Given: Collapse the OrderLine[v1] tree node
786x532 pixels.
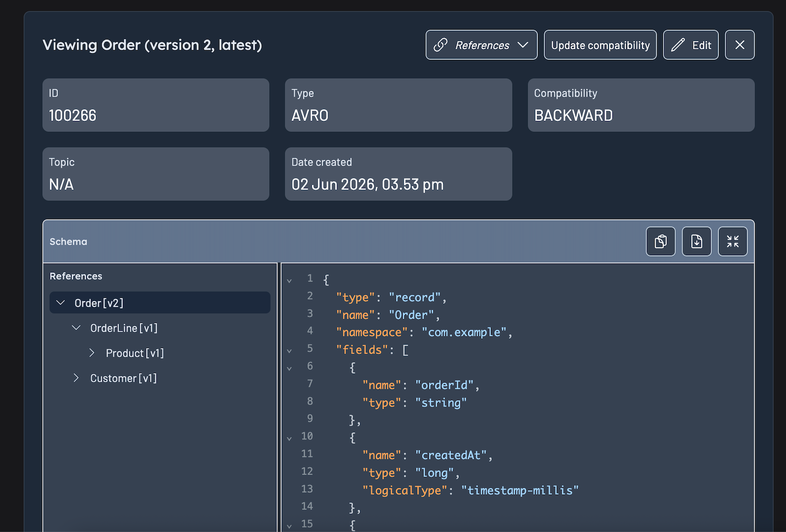Looking at the screenshot, I should [76, 327].
